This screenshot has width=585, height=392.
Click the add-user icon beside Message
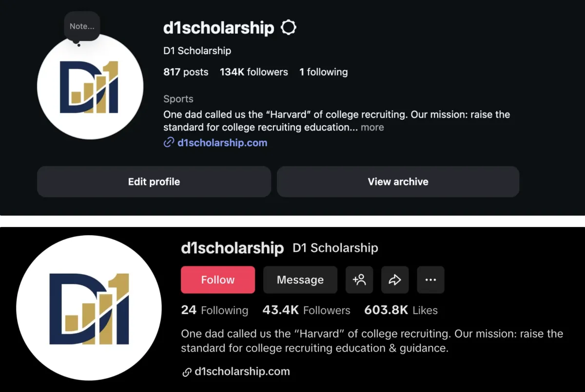tap(359, 280)
